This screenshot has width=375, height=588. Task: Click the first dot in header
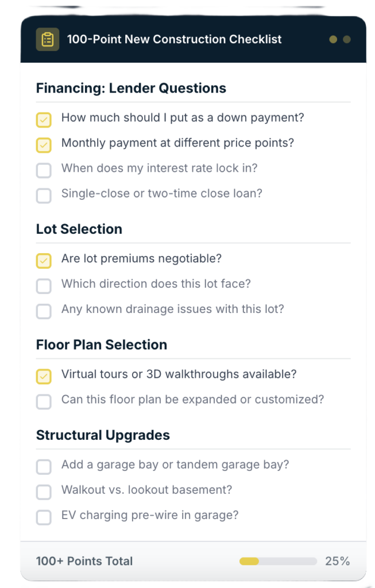pyautogui.click(x=333, y=40)
